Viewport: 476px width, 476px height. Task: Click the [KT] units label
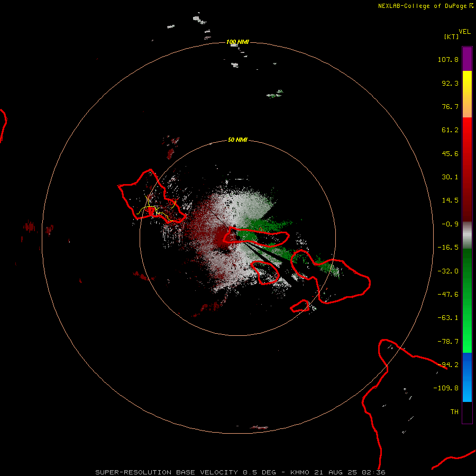(452, 36)
